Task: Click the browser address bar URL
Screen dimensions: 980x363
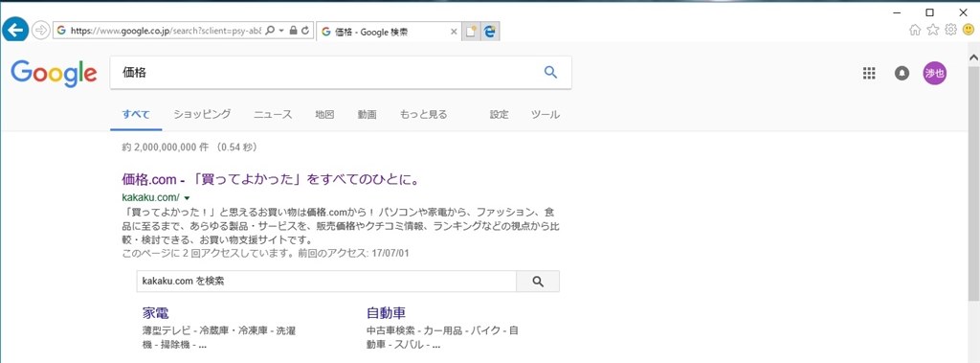Action: coord(165,31)
